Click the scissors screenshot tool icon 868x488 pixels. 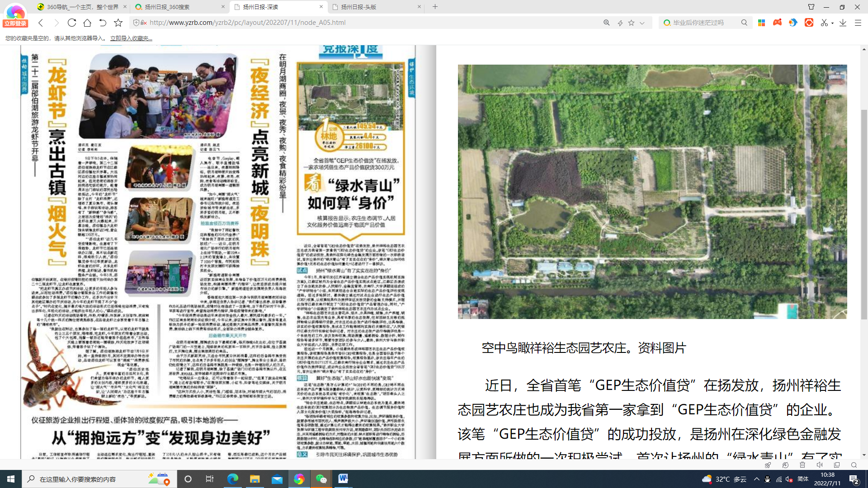(824, 23)
